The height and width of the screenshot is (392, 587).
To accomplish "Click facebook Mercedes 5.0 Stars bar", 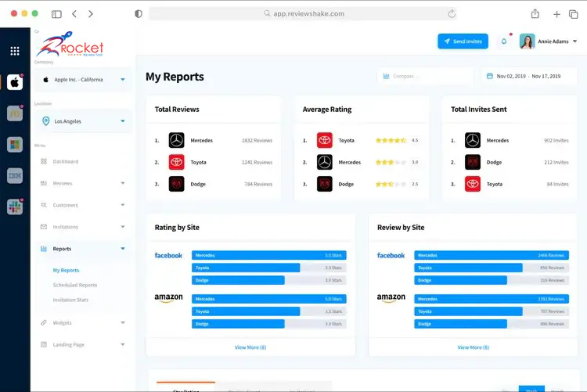I will click(x=268, y=255).
